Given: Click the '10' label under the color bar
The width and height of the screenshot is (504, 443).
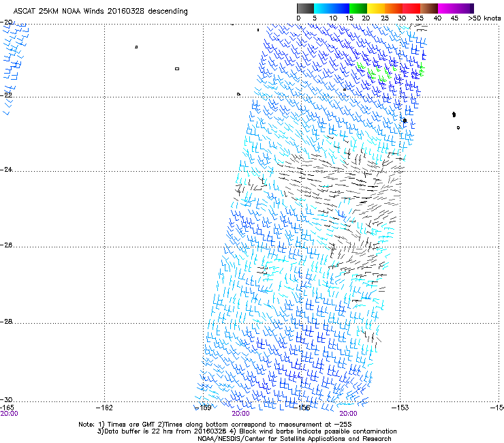Looking at the screenshot, I should point(333,18).
